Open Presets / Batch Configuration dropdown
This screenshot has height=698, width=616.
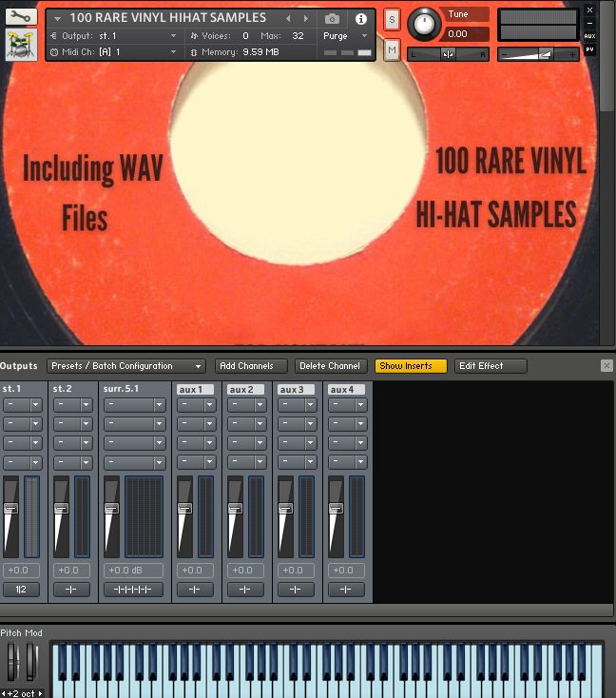126,366
